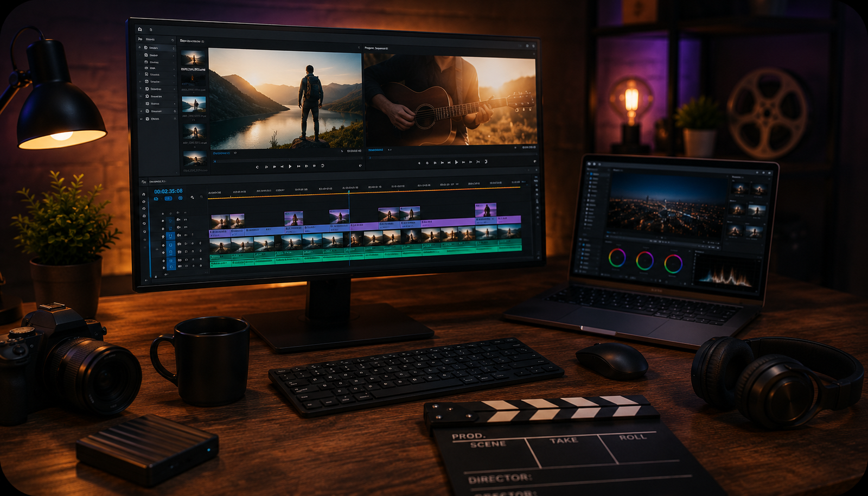Open the wrench settings icon in timeline header
Screen dimensions: 868x496
(x=192, y=198)
